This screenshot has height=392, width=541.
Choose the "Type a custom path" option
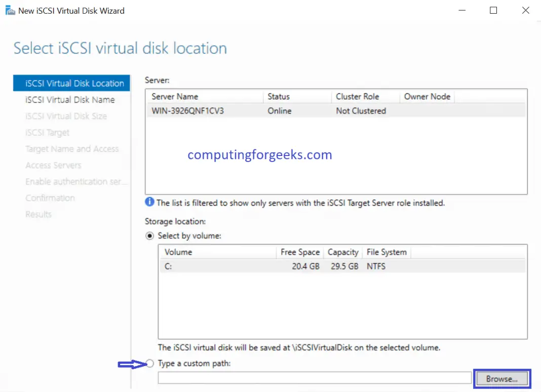click(150, 363)
